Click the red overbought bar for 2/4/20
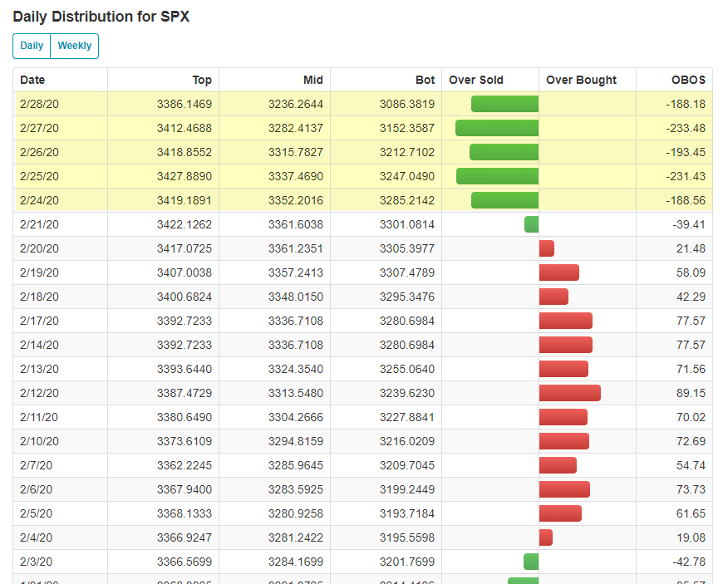 545,537
